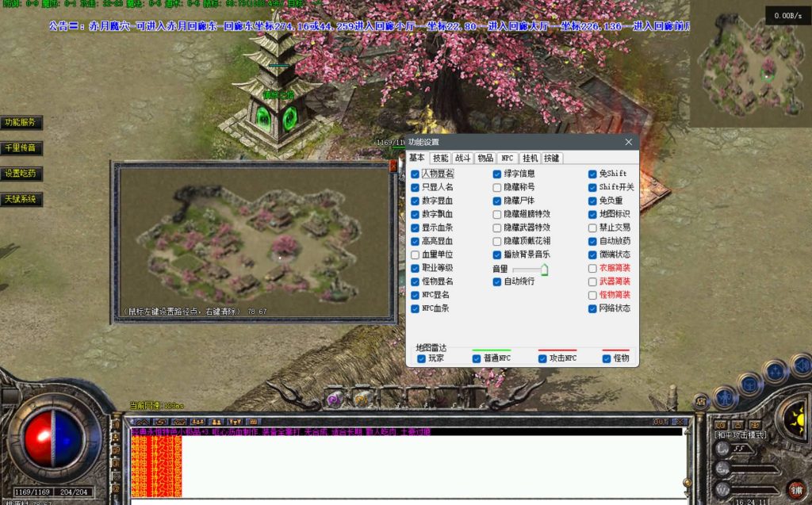Toggle 自动放药 checkbox
Screen dimensions: 812x505
coord(592,241)
